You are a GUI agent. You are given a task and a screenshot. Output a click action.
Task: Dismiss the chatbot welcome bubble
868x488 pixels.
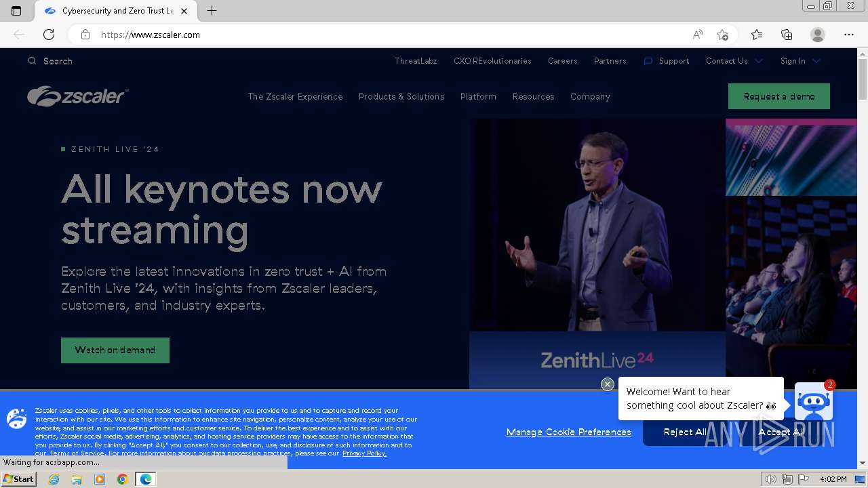[608, 384]
